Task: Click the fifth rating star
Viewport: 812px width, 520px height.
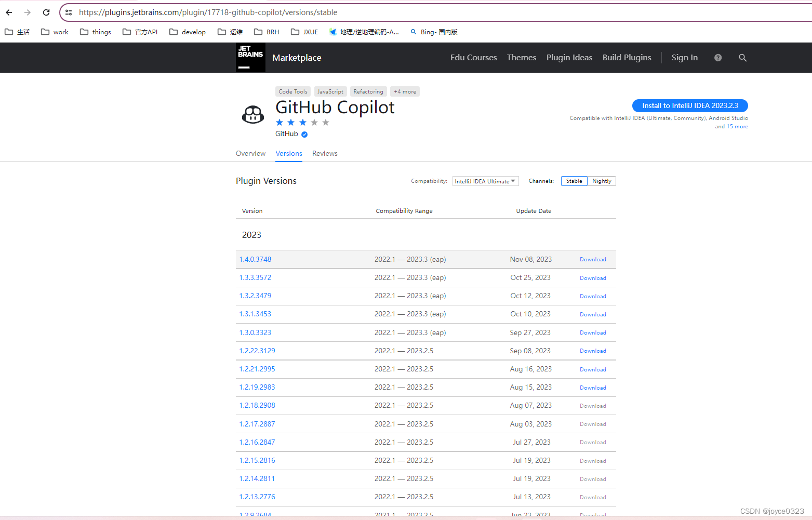Action: [326, 123]
